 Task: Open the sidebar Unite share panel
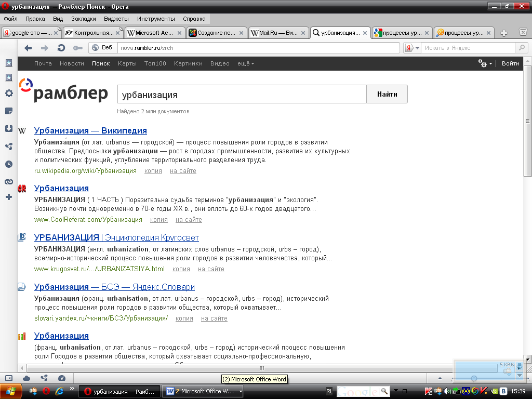pyautogui.click(x=9, y=146)
